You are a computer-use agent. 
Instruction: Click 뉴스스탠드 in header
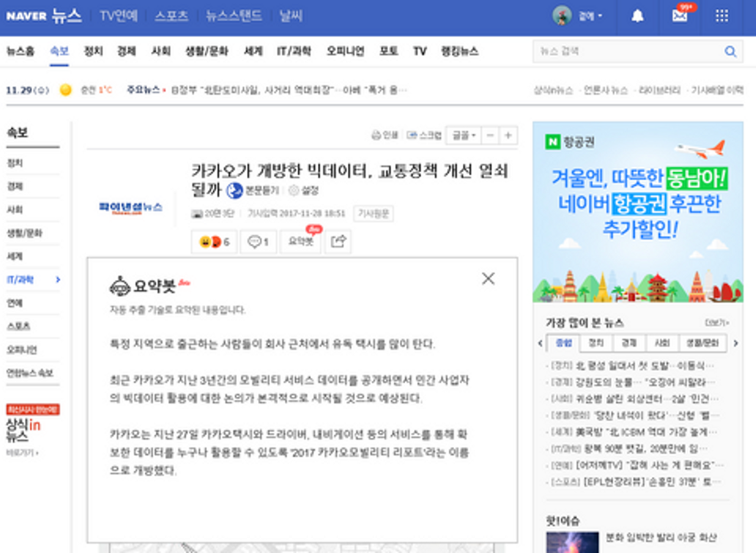click(234, 16)
